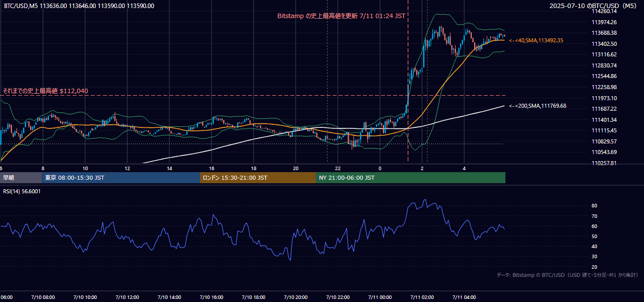
Task: Click the 7/10 22:00 date label at bottom
Action: point(338,297)
